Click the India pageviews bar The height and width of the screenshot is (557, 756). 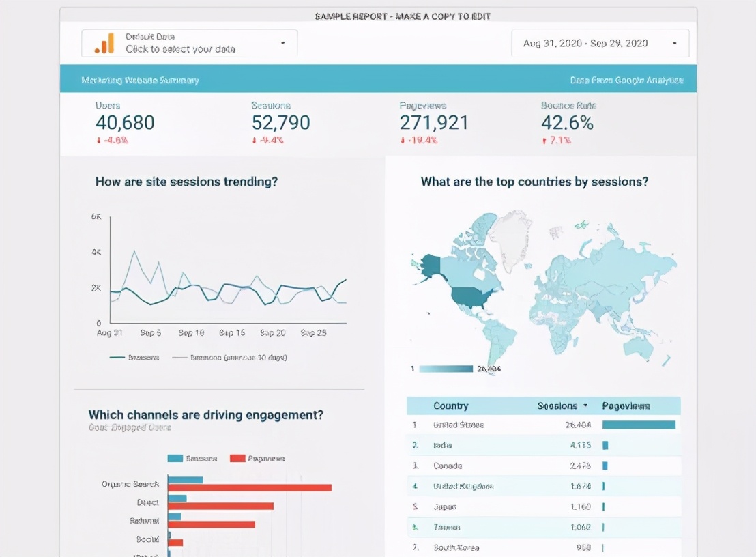(605, 445)
